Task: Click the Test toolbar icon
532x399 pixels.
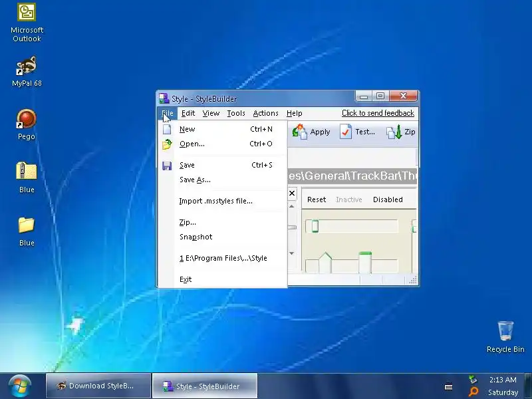Action: [x=345, y=132]
